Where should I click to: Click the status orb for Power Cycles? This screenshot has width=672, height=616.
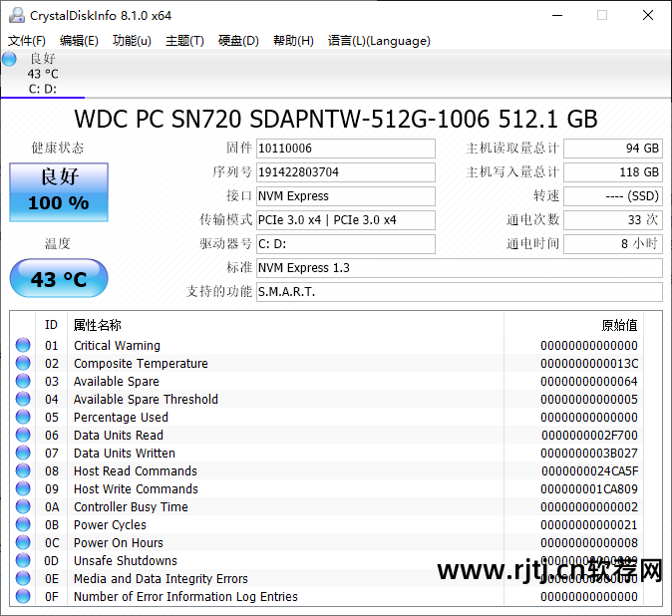click(x=23, y=524)
